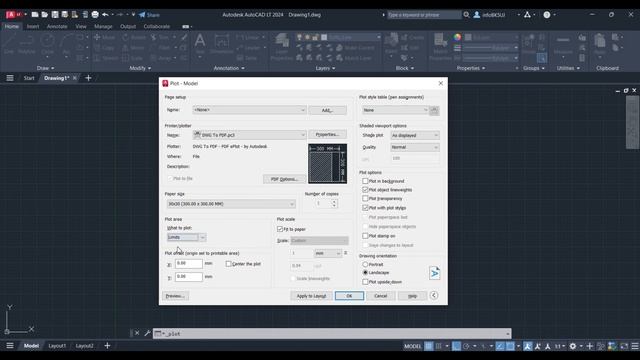Click the Share paper-plane icon

pyautogui.click(x=142, y=15)
